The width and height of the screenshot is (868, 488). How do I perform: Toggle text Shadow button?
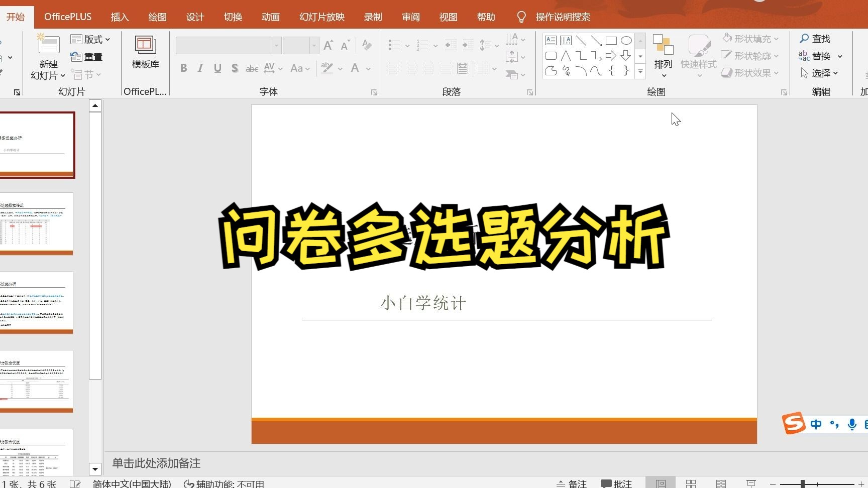235,68
